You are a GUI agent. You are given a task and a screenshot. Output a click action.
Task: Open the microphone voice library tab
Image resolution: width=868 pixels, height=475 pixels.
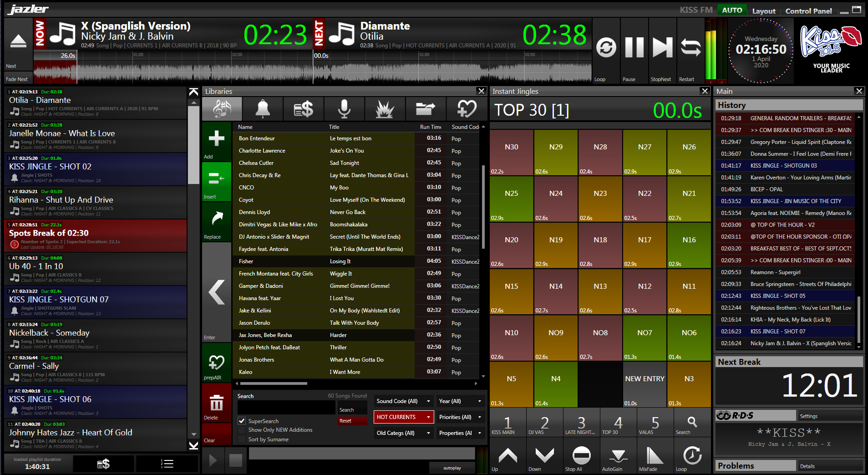tap(344, 109)
